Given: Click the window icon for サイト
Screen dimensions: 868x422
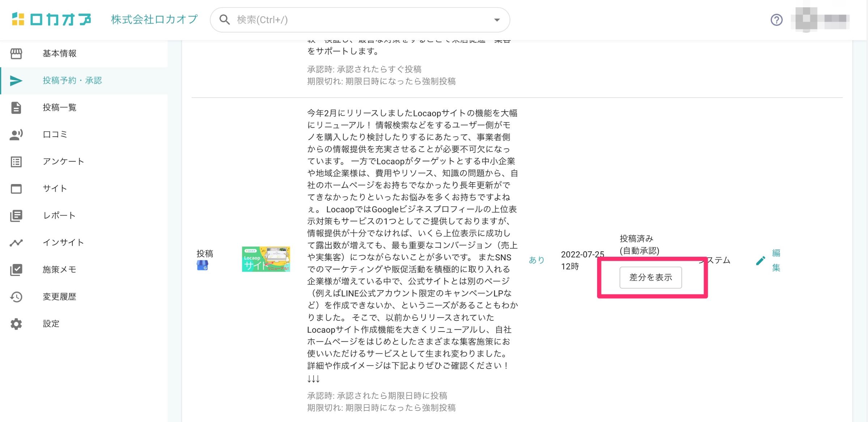Looking at the screenshot, I should click(x=16, y=189).
